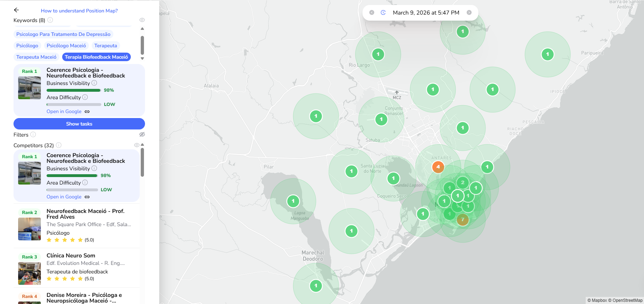Click competitors list scroll-up arrow
Image resolution: width=644 pixels, height=304 pixels.
coord(142,145)
